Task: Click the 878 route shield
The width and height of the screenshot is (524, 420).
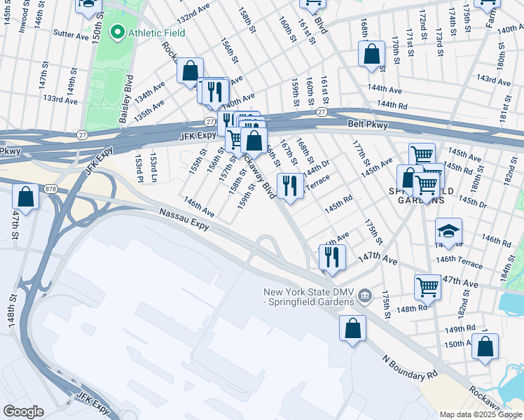Action: click(50, 189)
